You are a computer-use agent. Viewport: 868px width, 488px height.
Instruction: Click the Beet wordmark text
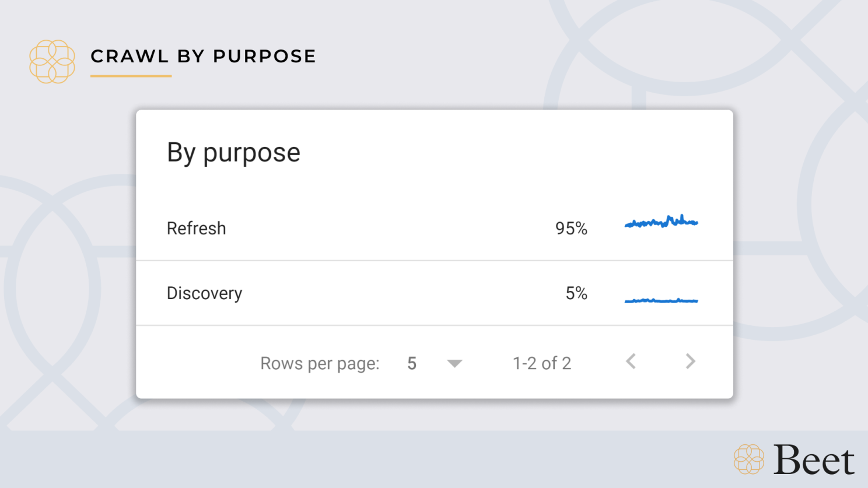(814, 460)
